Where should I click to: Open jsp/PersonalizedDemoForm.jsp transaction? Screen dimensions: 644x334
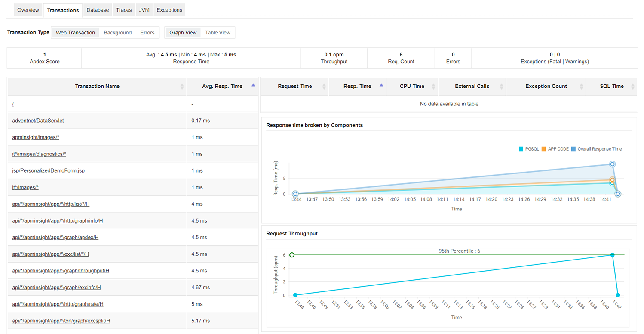(x=48, y=171)
